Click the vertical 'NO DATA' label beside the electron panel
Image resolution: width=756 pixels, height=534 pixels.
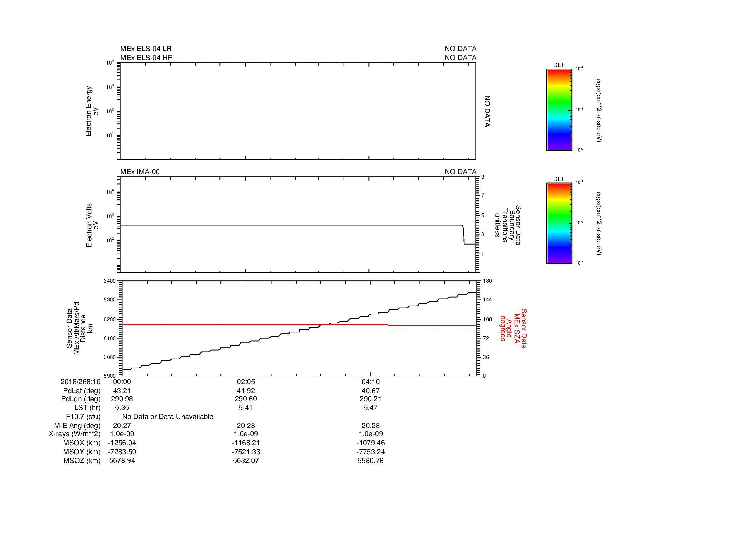(487, 111)
